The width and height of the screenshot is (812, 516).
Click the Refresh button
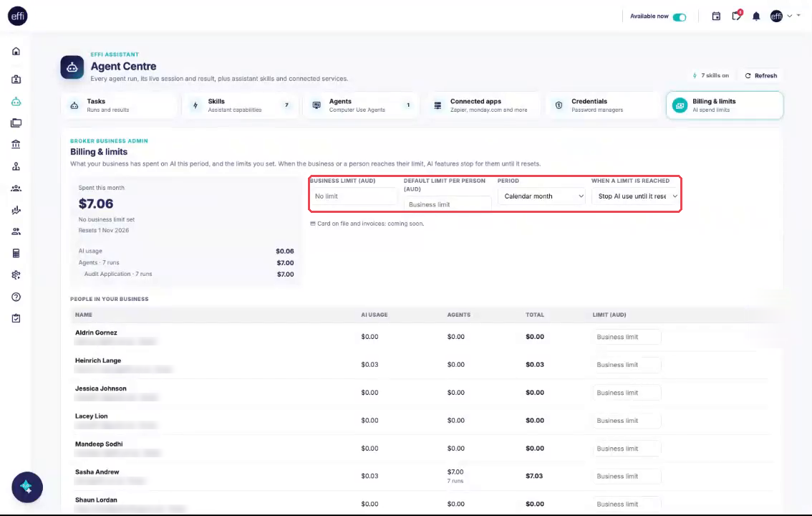tap(760, 76)
